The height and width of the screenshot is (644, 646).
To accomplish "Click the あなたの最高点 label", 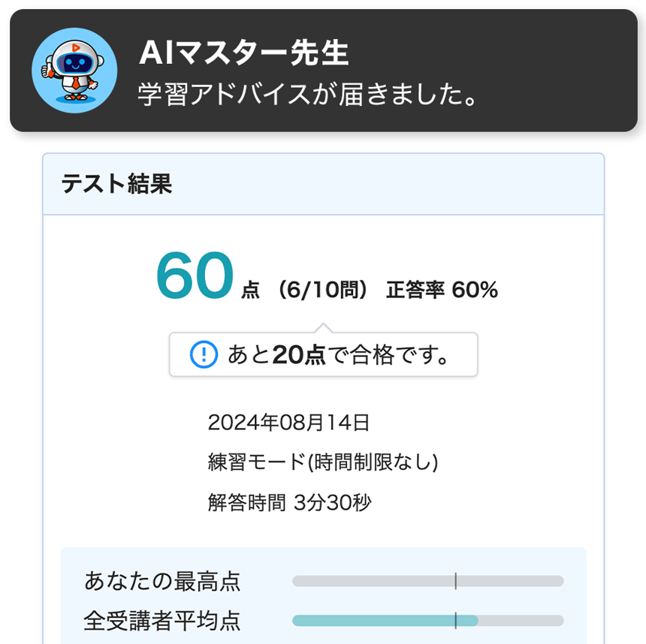I will (162, 581).
